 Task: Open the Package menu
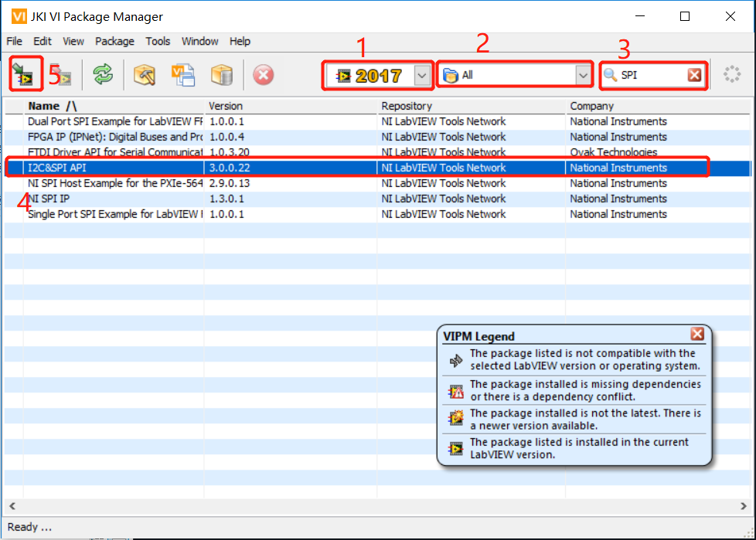[114, 42]
